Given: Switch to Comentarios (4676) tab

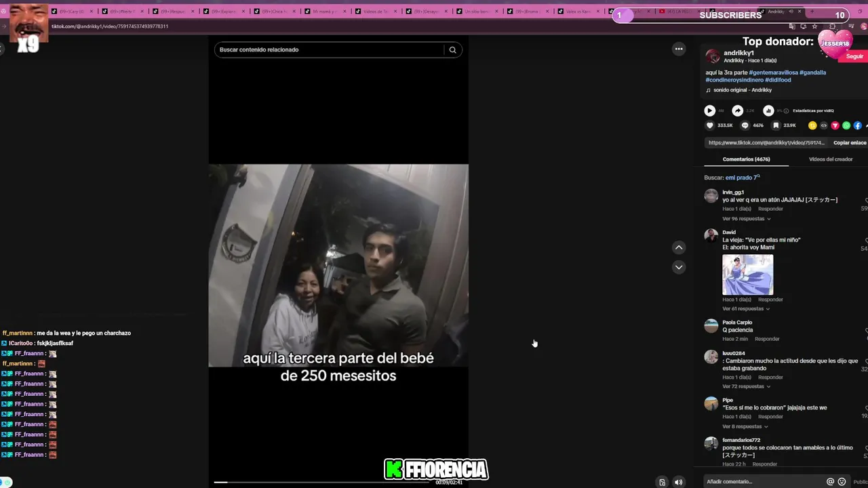Looking at the screenshot, I should coord(746,159).
